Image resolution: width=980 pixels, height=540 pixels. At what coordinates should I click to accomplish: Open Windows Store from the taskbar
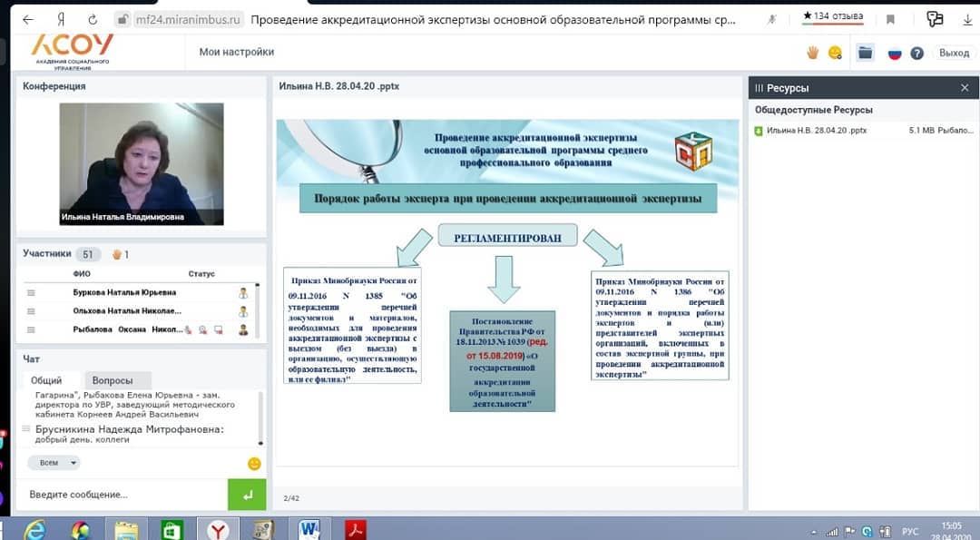point(171,531)
